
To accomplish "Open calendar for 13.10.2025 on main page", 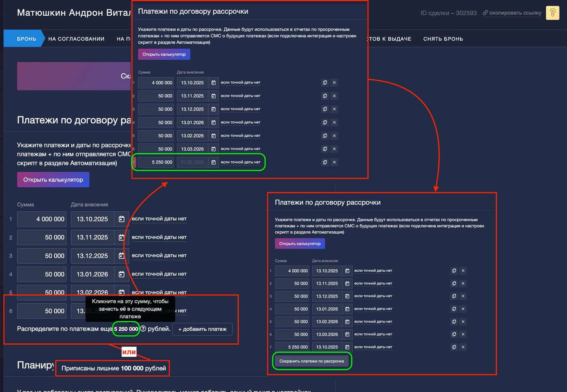I will pyautogui.click(x=121, y=219).
